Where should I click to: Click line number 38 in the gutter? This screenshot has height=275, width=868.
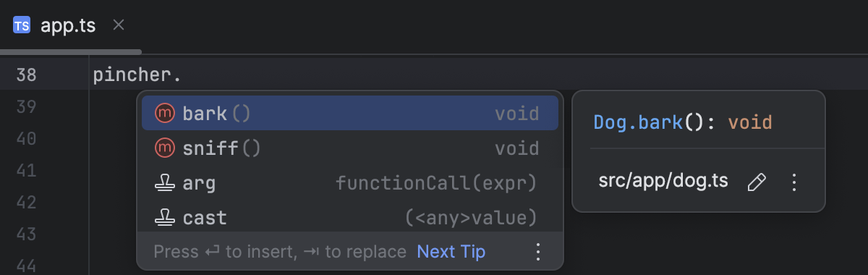(x=27, y=75)
